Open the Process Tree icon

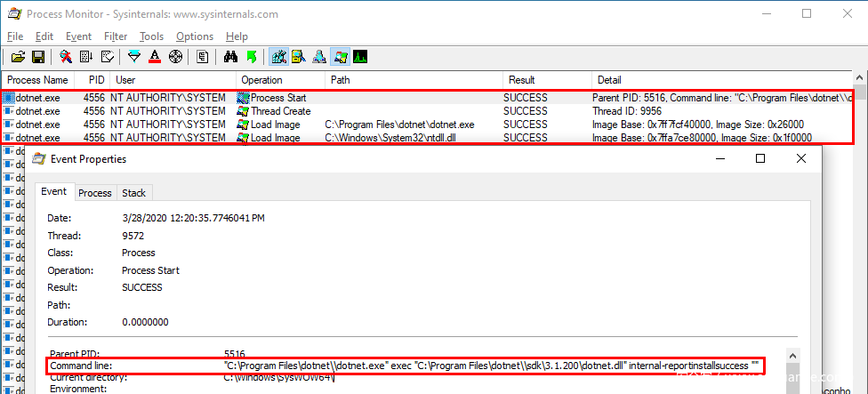(203, 57)
